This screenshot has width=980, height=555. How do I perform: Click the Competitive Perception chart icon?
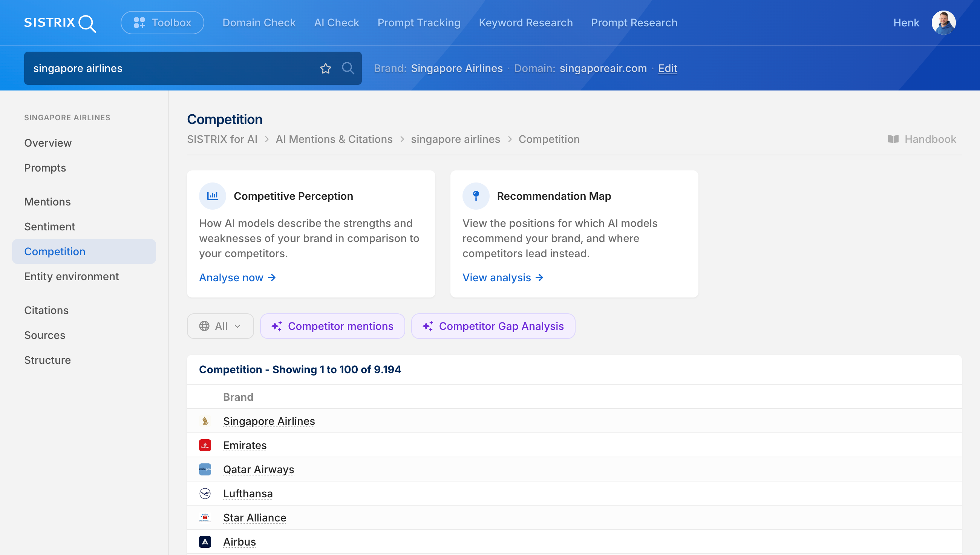[213, 196]
